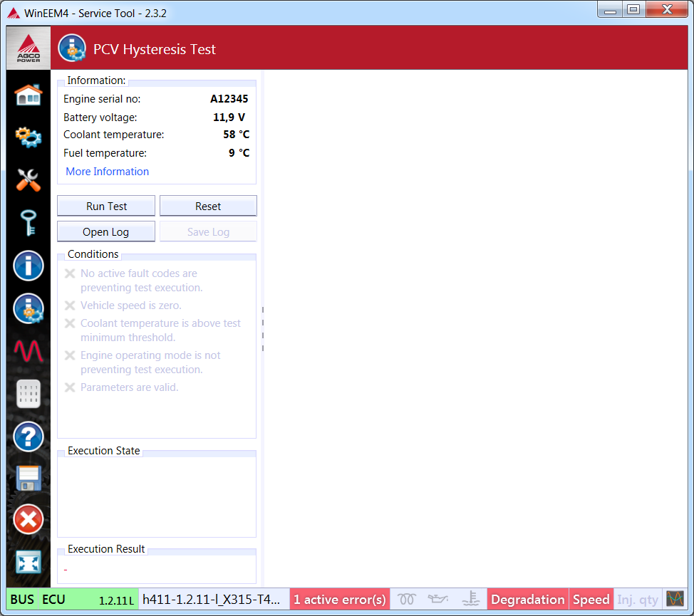Open the blue information circle icon
The image size is (694, 616).
click(x=29, y=266)
